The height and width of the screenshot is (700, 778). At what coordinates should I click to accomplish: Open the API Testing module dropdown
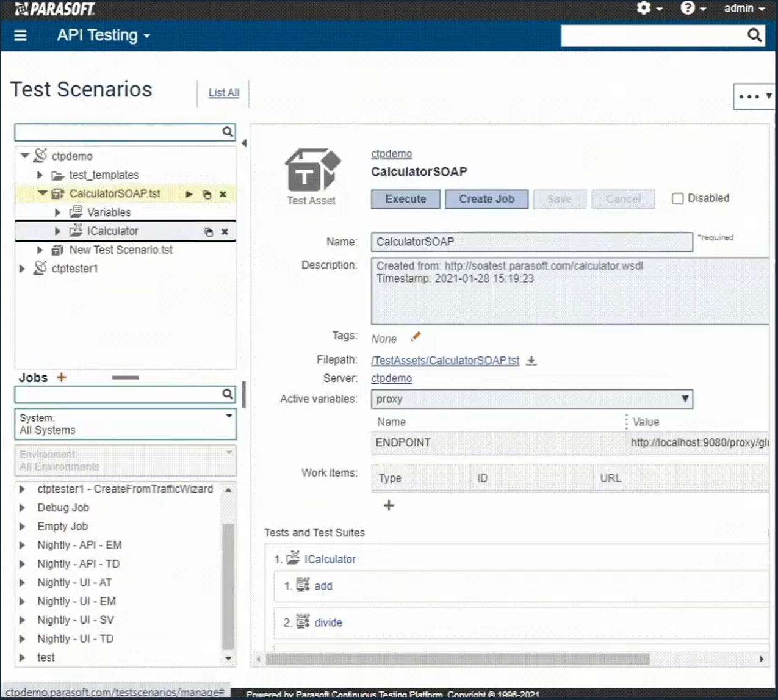(x=104, y=35)
